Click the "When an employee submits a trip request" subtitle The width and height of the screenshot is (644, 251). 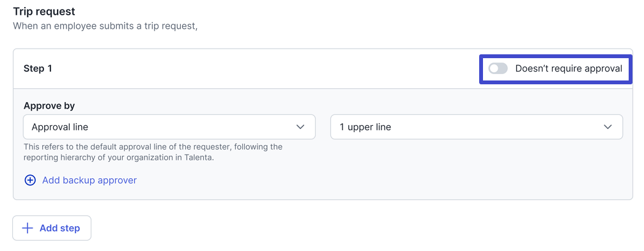point(105,26)
